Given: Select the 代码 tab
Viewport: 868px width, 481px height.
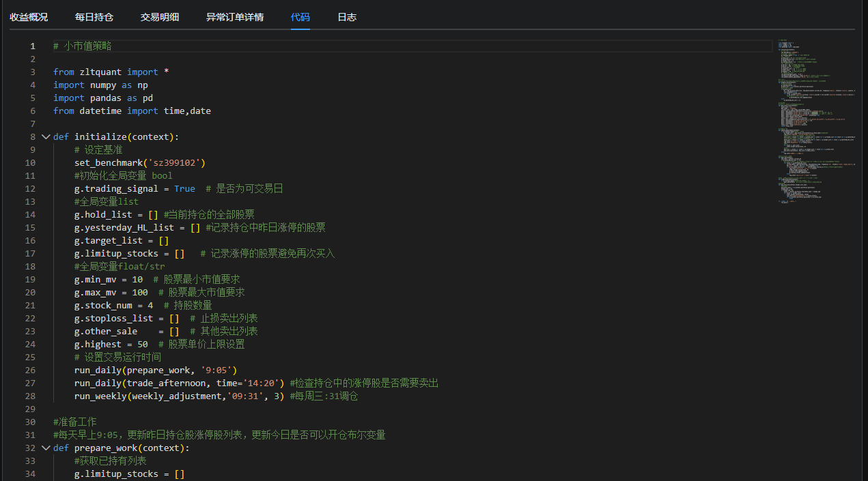Looking at the screenshot, I should 300,17.
